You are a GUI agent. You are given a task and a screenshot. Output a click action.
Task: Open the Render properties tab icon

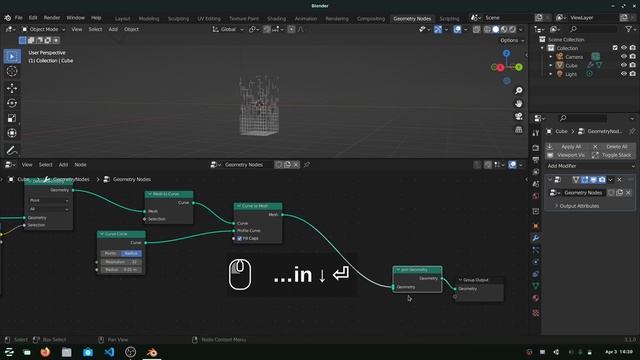click(536, 148)
